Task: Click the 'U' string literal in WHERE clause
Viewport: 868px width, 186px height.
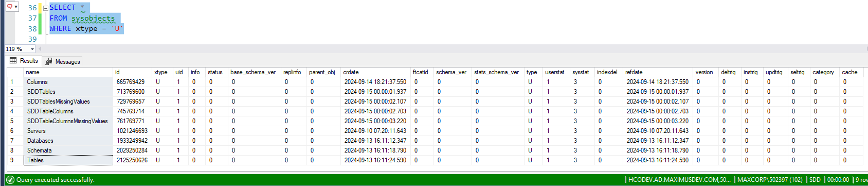Action: (117, 28)
